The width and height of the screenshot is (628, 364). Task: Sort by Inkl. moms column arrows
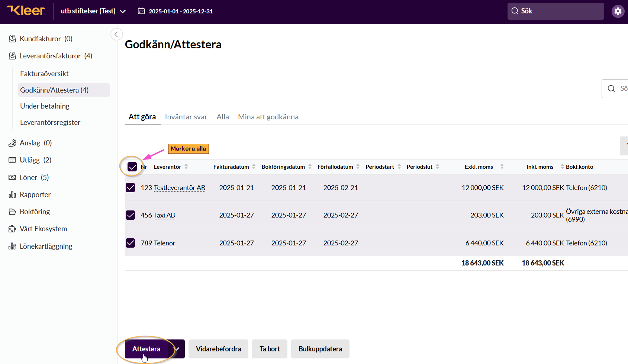pyautogui.click(x=562, y=167)
